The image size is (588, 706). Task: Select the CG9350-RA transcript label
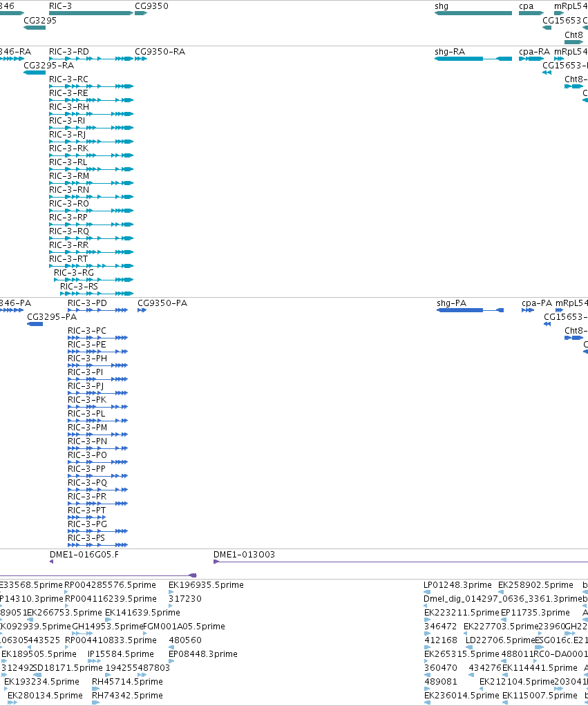160,51
